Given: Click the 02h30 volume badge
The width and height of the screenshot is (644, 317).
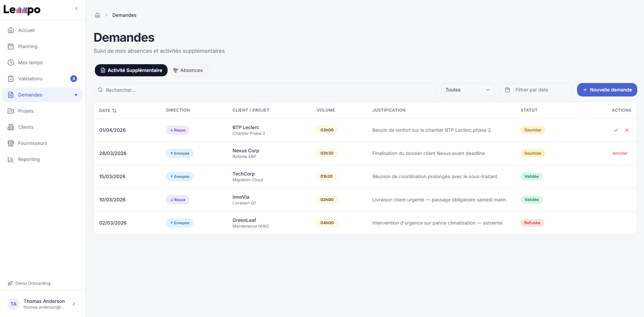Looking at the screenshot, I should [327, 153].
